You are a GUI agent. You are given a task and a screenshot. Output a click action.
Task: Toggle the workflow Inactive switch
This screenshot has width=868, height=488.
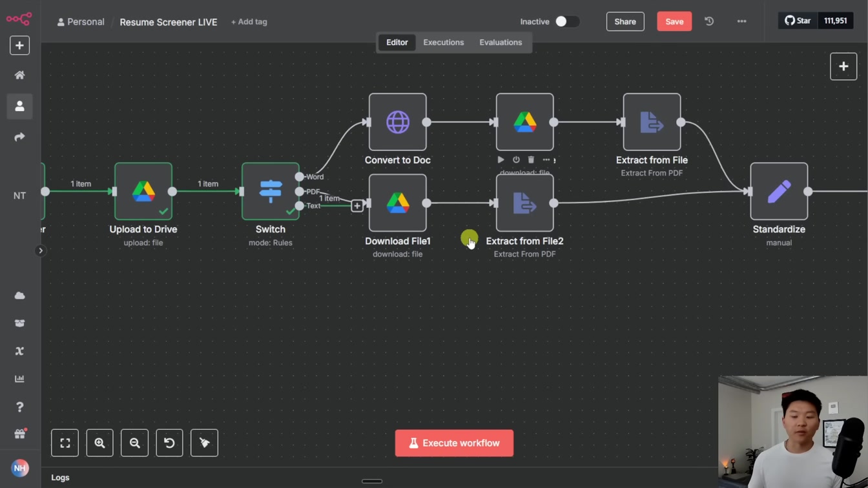pyautogui.click(x=567, y=22)
